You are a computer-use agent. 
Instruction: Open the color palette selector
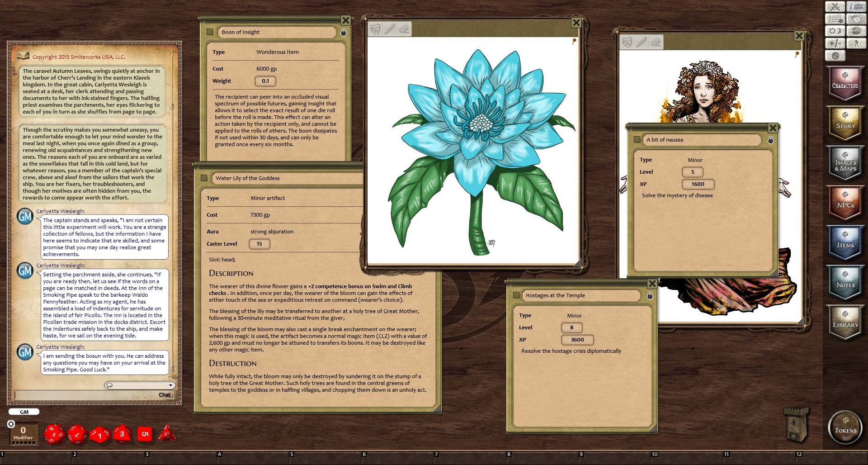point(856,31)
